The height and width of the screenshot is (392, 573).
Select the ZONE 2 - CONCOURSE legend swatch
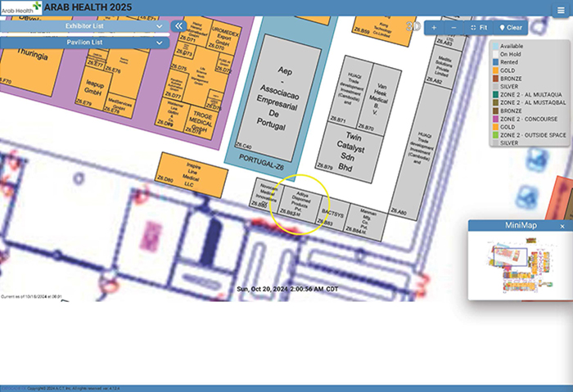(495, 119)
